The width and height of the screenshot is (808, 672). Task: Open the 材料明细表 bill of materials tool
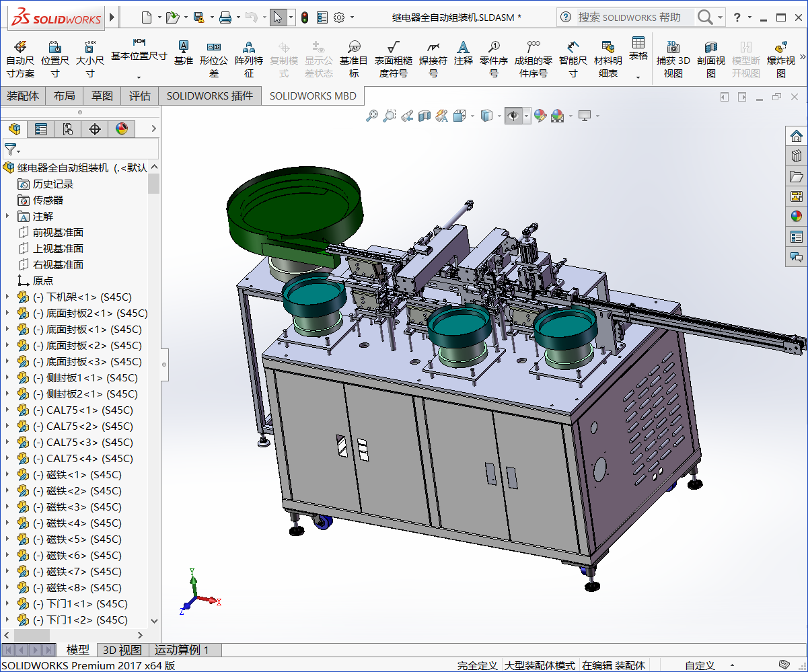coord(608,59)
